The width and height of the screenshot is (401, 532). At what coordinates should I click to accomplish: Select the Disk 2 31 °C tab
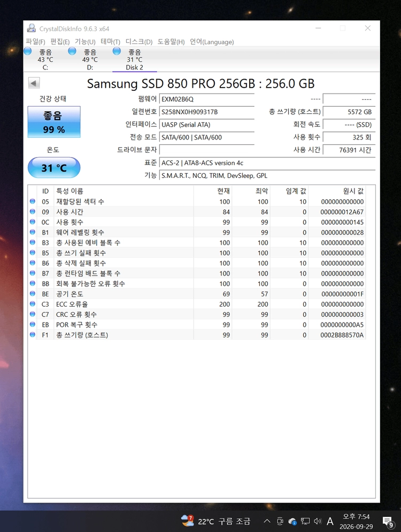pyautogui.click(x=134, y=59)
